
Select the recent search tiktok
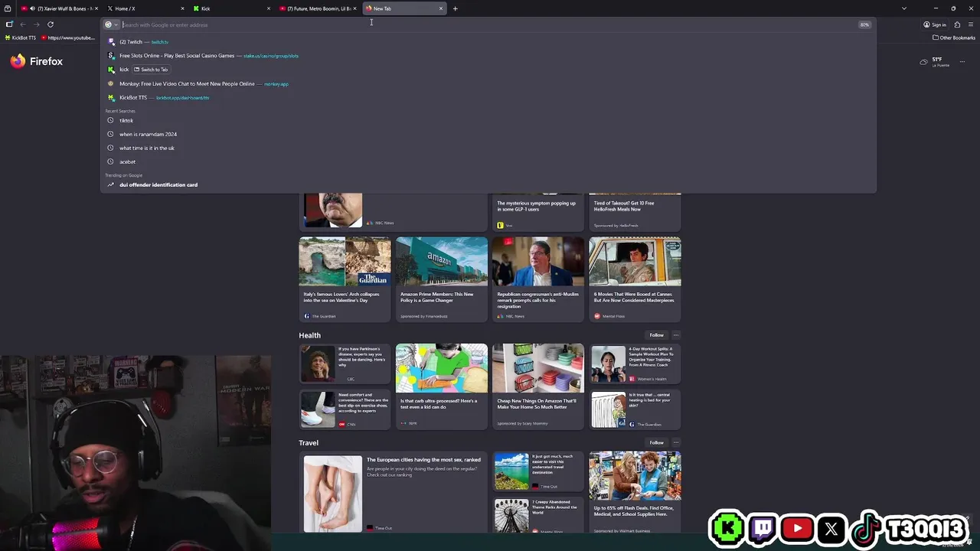488,120
